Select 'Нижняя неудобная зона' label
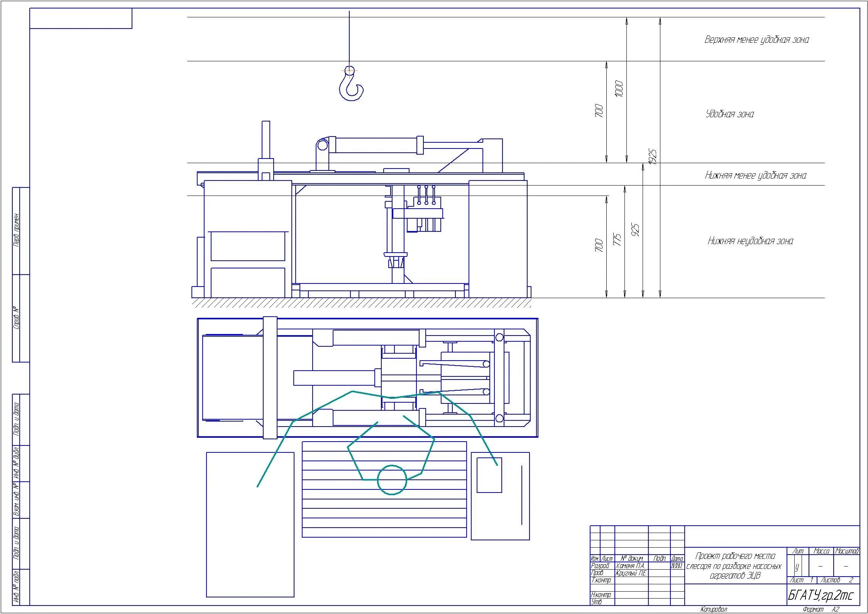868x614 pixels. click(x=750, y=241)
